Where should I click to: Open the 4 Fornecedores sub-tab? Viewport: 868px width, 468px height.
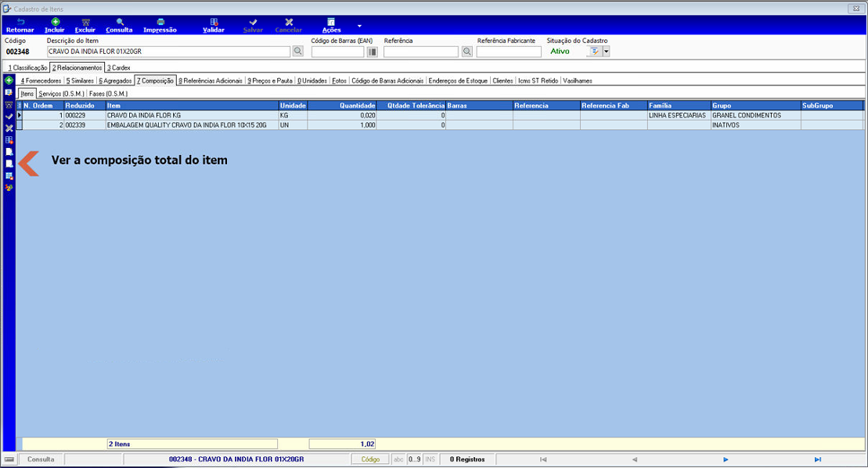41,81
